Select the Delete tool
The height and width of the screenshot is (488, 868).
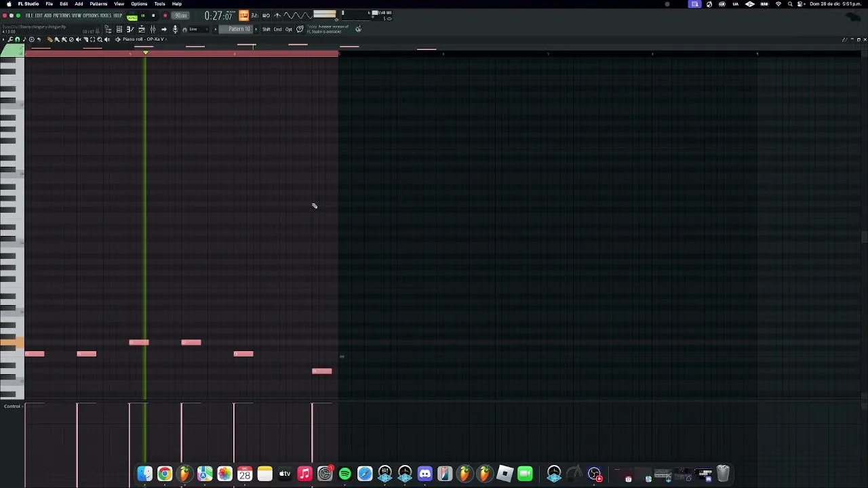click(x=71, y=39)
